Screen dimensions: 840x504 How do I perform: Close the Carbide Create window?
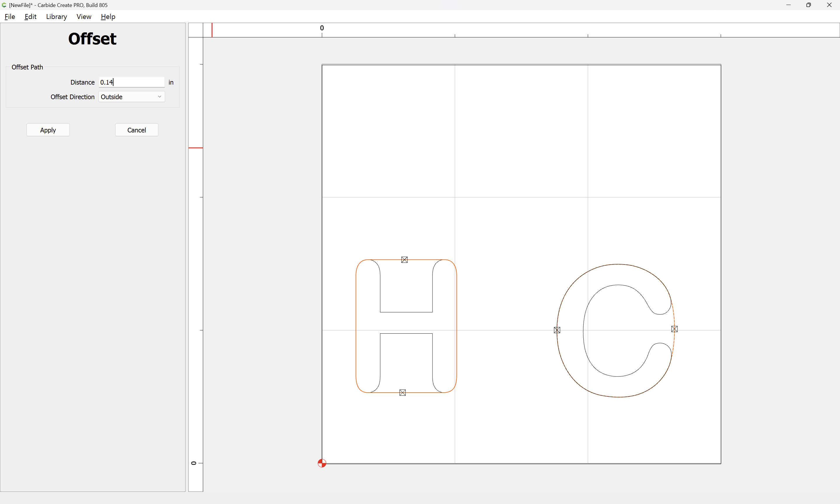pos(829,5)
